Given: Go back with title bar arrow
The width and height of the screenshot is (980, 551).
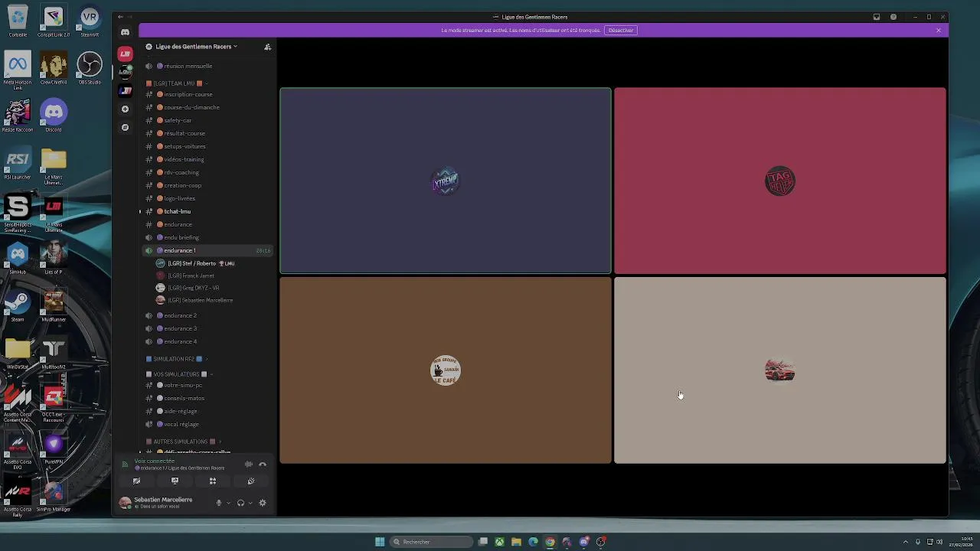Looking at the screenshot, I should point(120,17).
